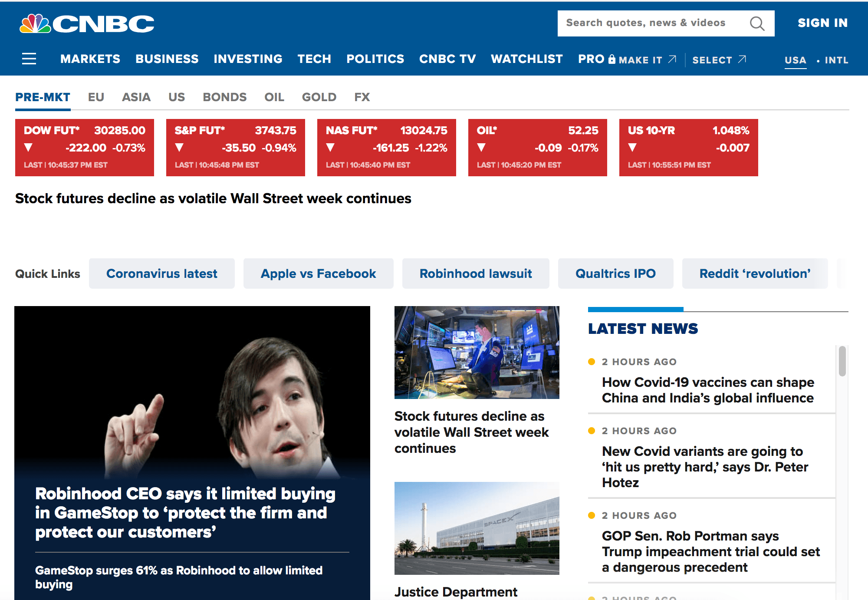The height and width of the screenshot is (600, 868).
Task: Open the Covid-19 vaccines China India story
Action: click(708, 390)
